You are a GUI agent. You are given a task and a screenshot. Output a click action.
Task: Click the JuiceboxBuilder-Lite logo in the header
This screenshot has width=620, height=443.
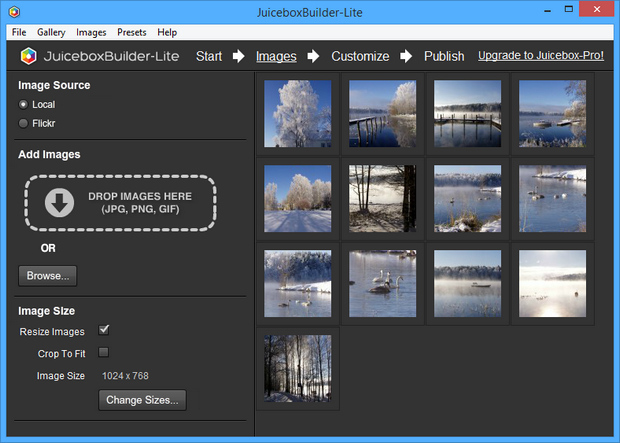[100, 56]
